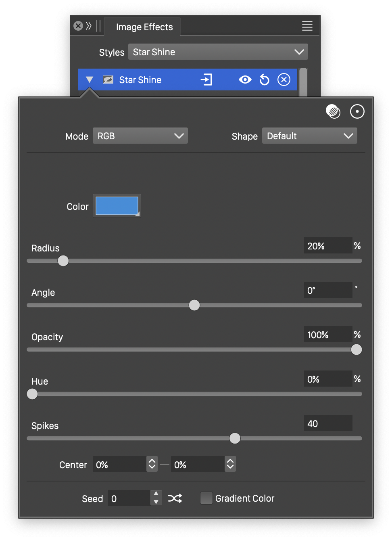This screenshot has width=392, height=540.
Task: Open the Shape Default dropdown
Action: (309, 136)
